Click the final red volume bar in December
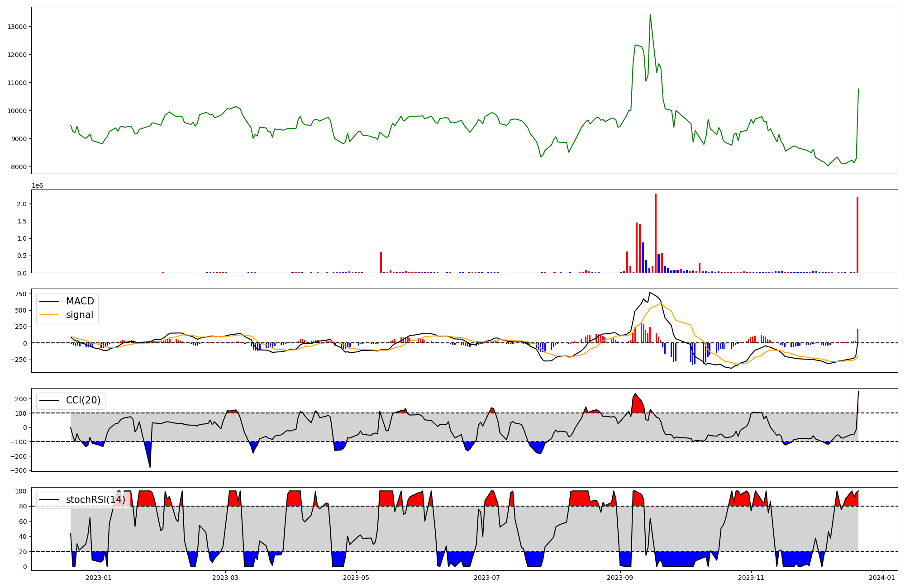Image resolution: width=905 pixels, height=588 pixels. [857, 235]
